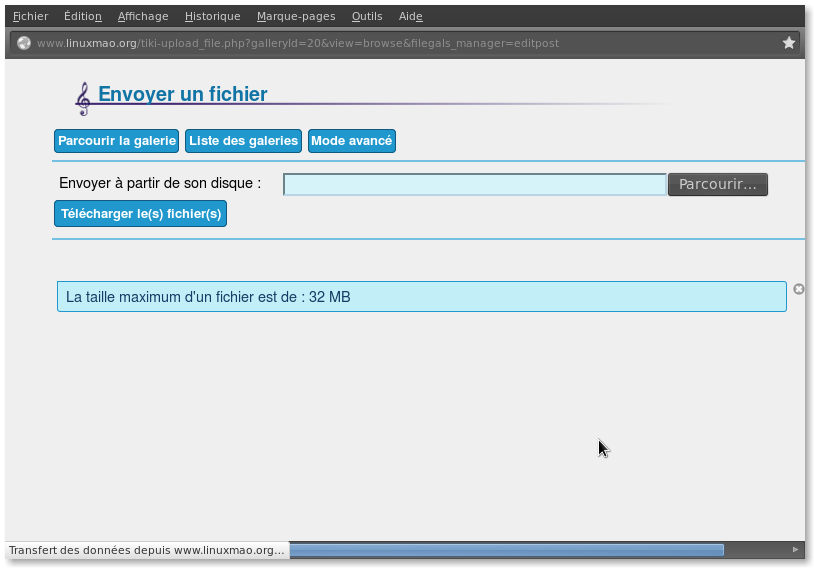The width and height of the screenshot is (814, 568).
Task: Click the status bar right arrow
Action: tap(795, 549)
